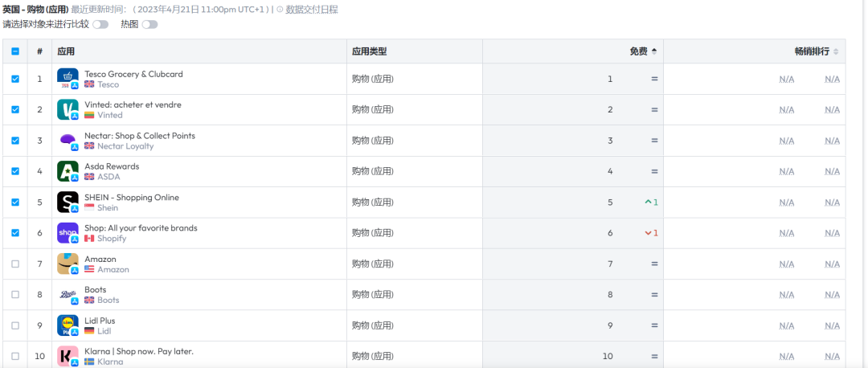Click the 应用类型 column header

pos(370,51)
